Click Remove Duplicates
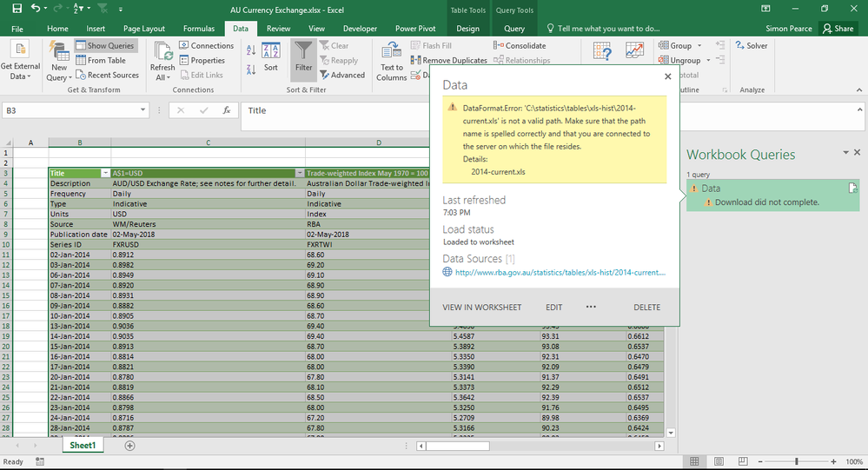Screen dimensions: 868x470 pos(449,60)
